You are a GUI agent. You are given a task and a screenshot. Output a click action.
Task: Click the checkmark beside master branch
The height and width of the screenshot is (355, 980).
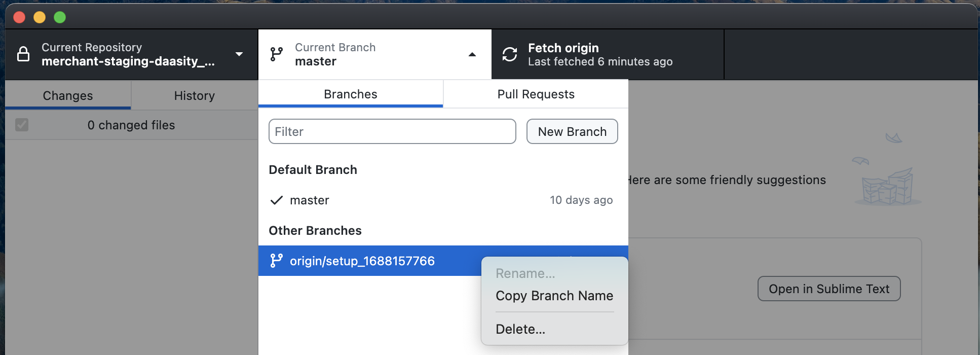[276, 200]
